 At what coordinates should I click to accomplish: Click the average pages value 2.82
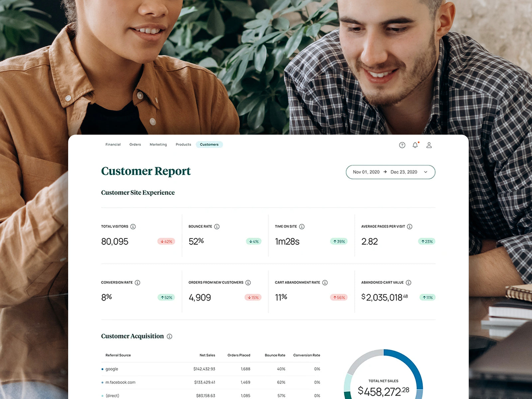point(369,241)
